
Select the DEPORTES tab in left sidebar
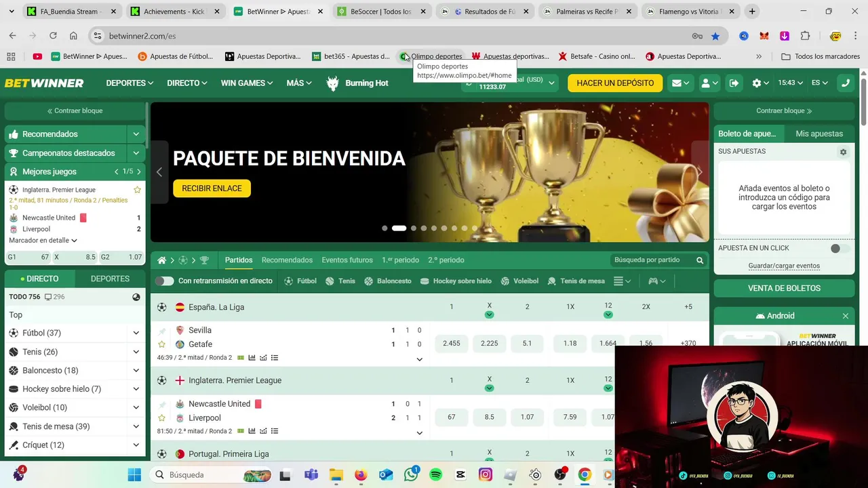tap(110, 279)
